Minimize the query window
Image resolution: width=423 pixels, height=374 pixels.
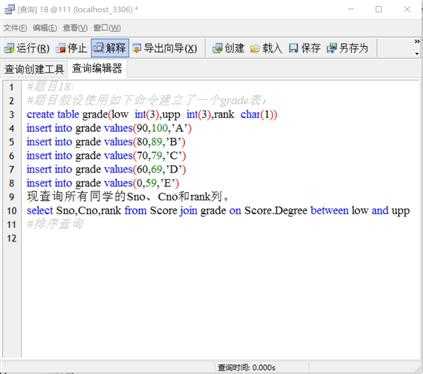351,9
